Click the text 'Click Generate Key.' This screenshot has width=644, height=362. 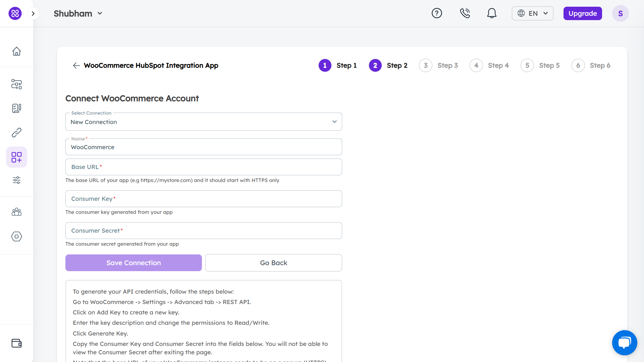click(x=100, y=334)
